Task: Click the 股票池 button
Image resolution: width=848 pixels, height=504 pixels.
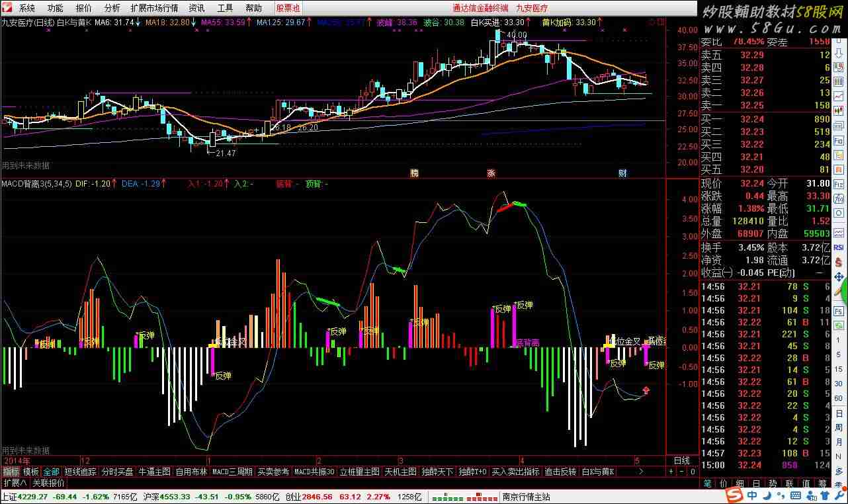Action: (x=288, y=8)
